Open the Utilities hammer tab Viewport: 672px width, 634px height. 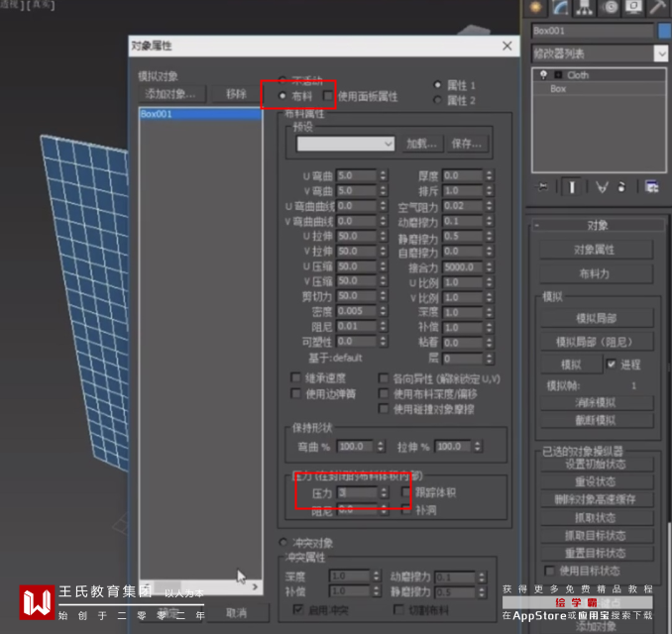(x=658, y=6)
